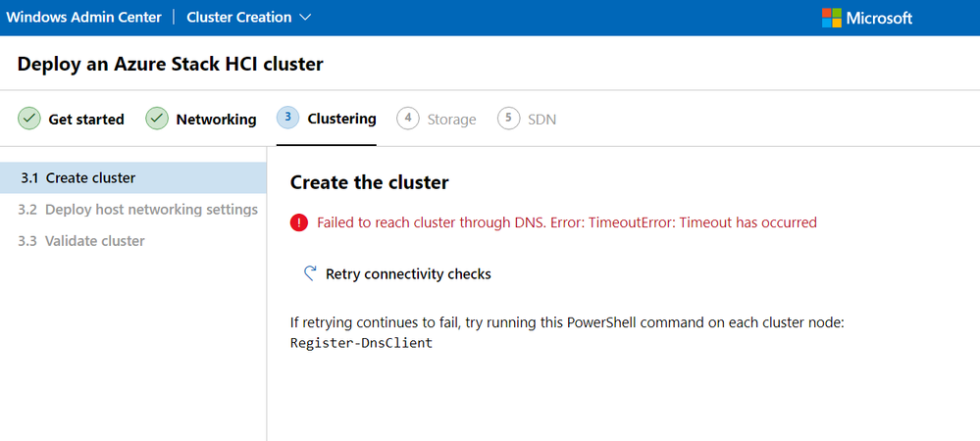Click the step 3 Clustering circle icon

(x=287, y=118)
